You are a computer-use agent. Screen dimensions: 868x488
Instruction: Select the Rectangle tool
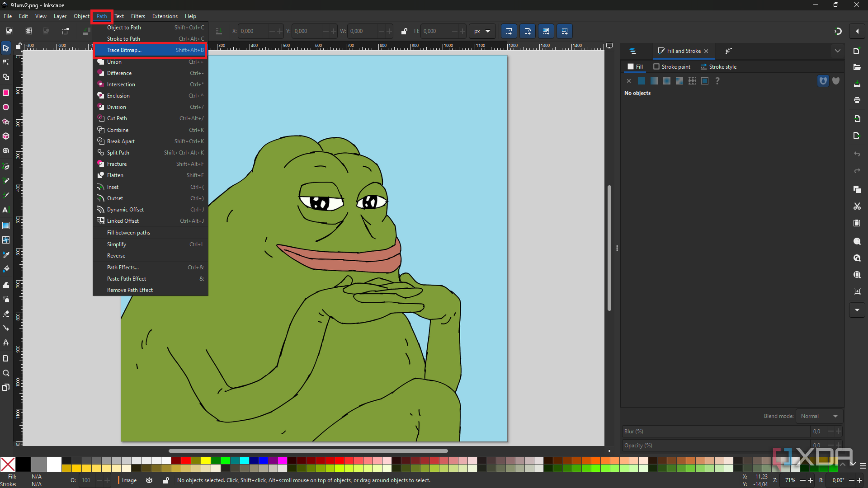(6, 93)
